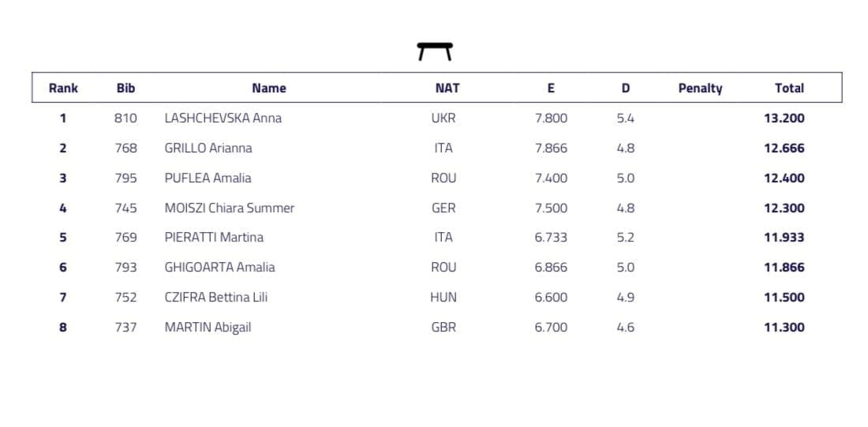Screen dimensions: 868x427
Task: Click the E score column header
Action: click(x=551, y=88)
